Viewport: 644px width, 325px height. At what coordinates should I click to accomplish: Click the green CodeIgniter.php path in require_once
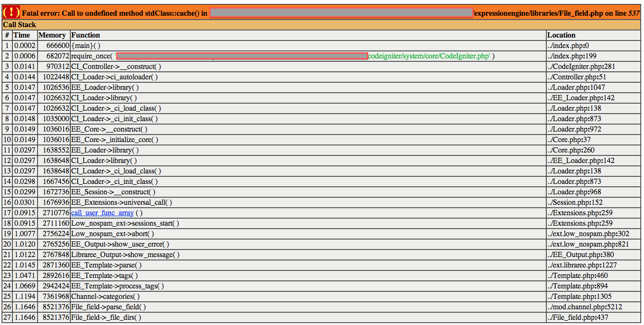pos(429,56)
